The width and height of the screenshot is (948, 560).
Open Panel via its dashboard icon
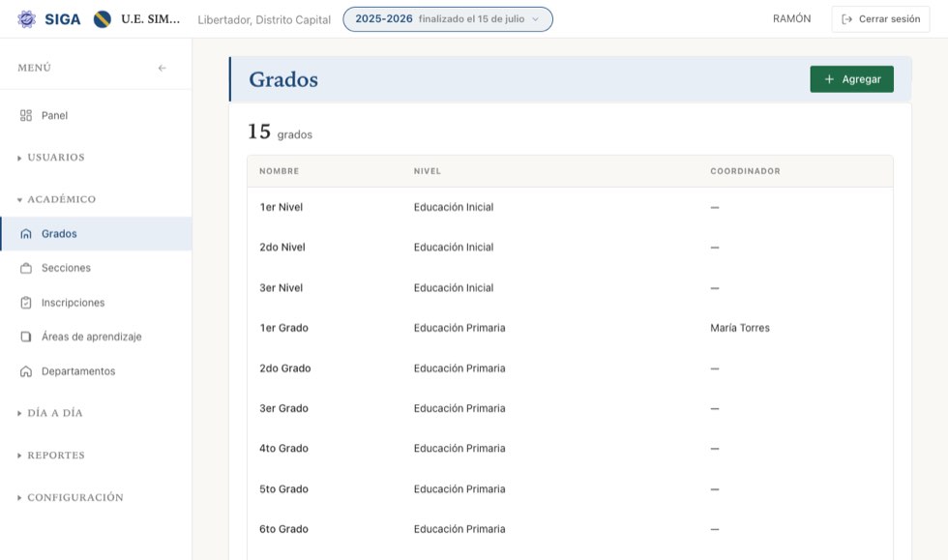pos(26,115)
